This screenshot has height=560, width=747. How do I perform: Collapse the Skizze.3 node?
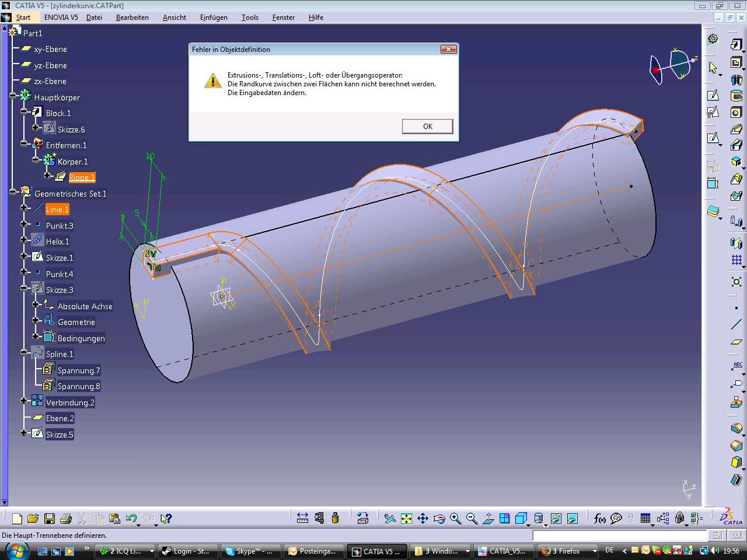click(24, 288)
